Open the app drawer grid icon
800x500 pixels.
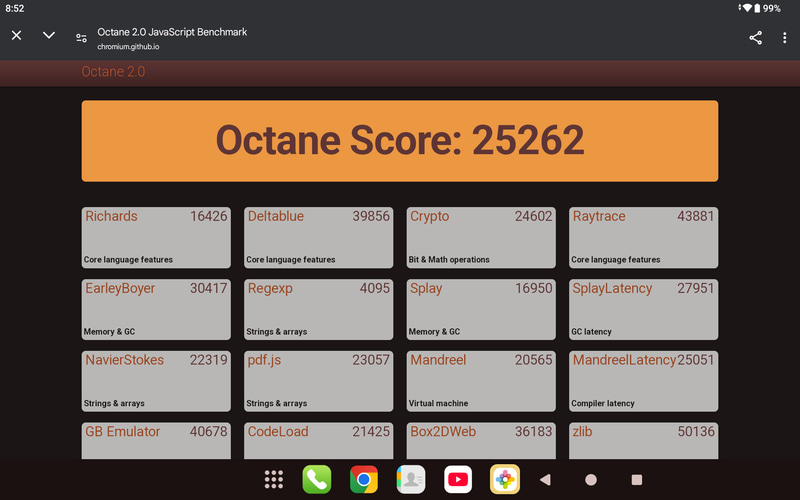tap(274, 480)
